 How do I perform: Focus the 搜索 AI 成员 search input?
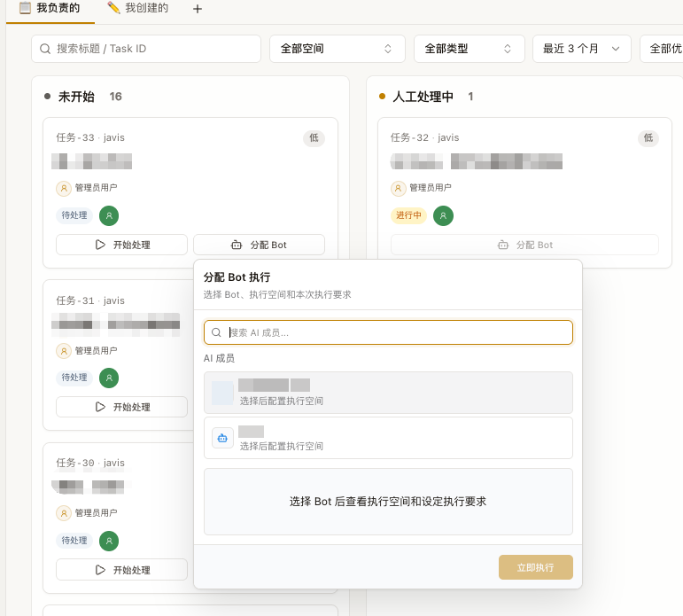point(388,332)
